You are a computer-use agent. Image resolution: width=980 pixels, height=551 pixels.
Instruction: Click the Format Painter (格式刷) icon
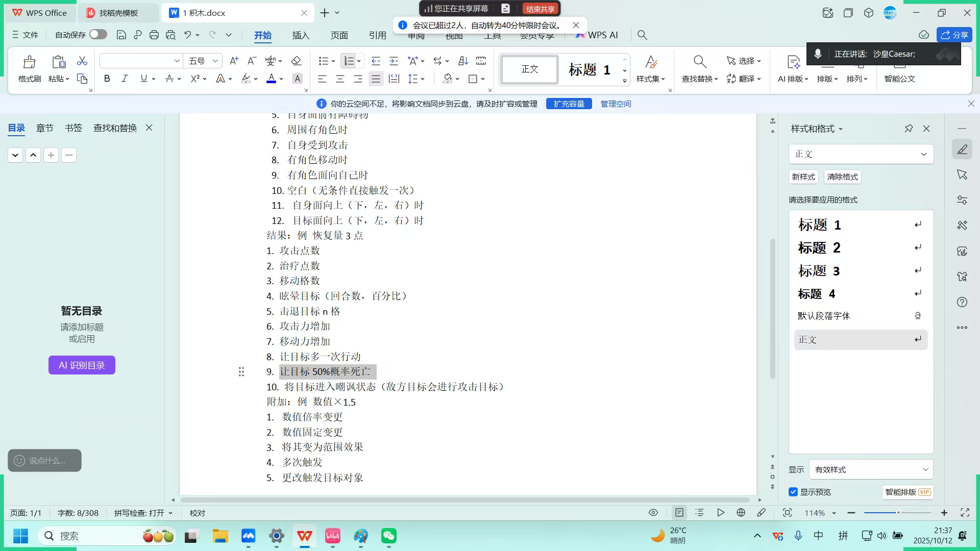click(x=29, y=63)
